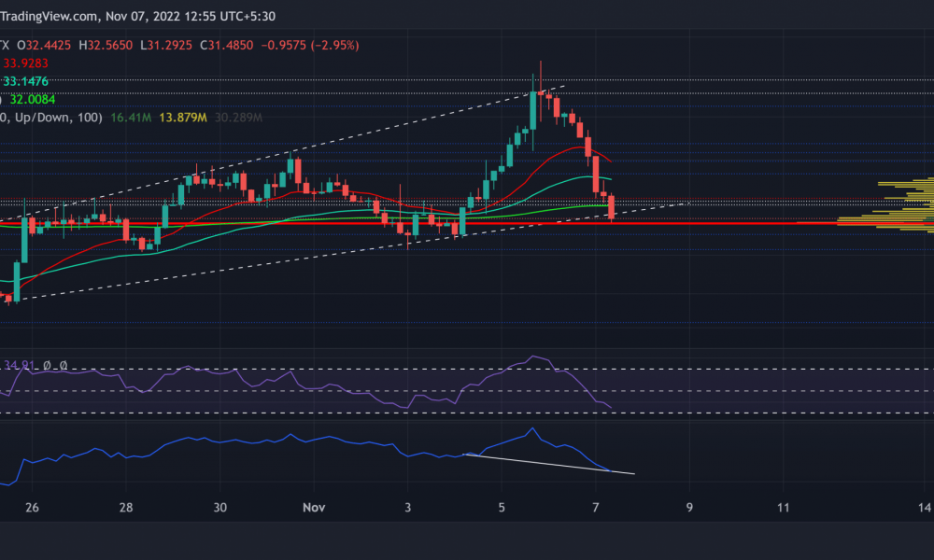Screen dimensions: 934x560
Task: Click the volume value 16.41M
Action: (131, 118)
